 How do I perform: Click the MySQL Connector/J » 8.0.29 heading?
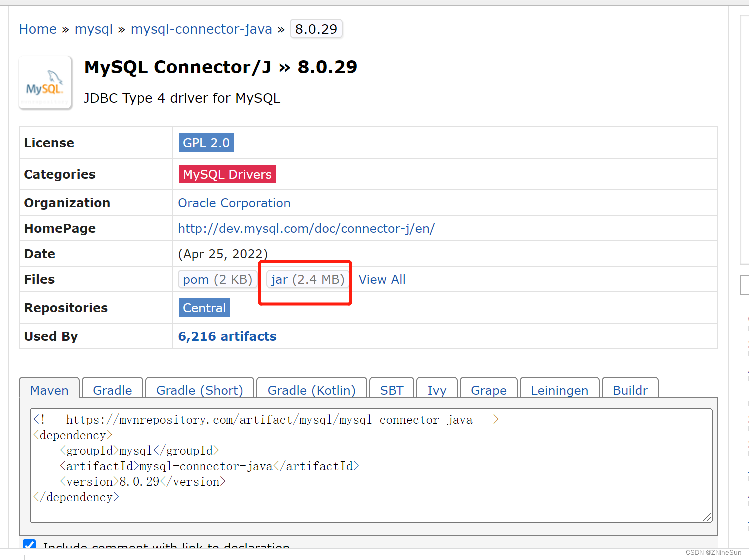[221, 67]
